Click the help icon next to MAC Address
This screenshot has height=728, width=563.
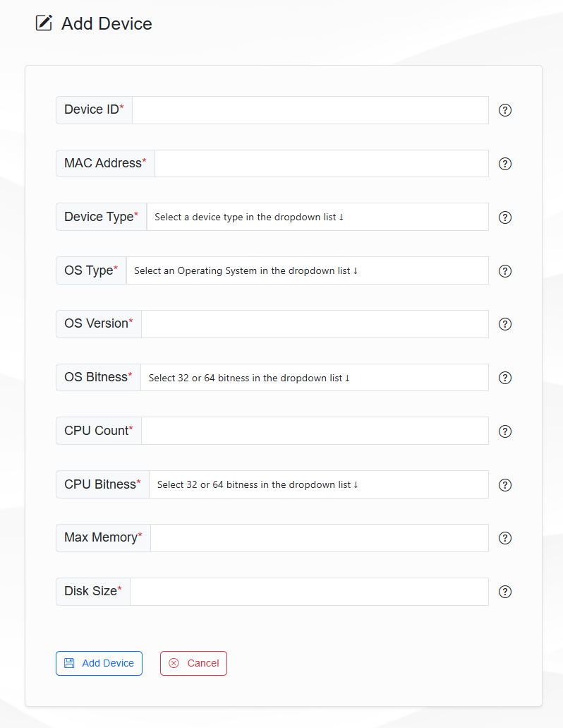point(505,164)
